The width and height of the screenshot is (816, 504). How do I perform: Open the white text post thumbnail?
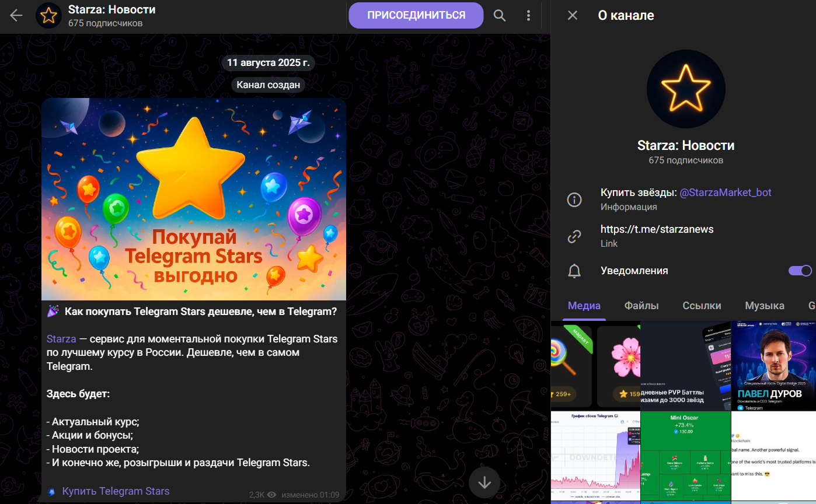point(773,456)
